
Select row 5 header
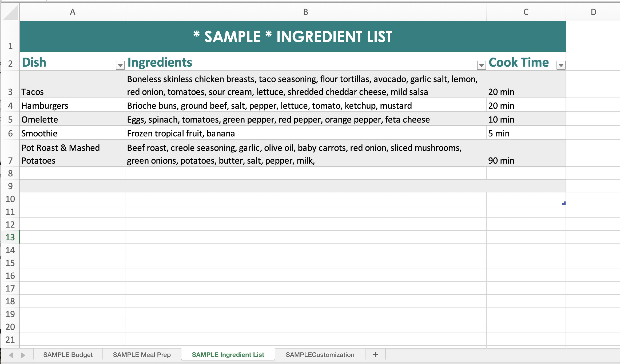[11, 119]
